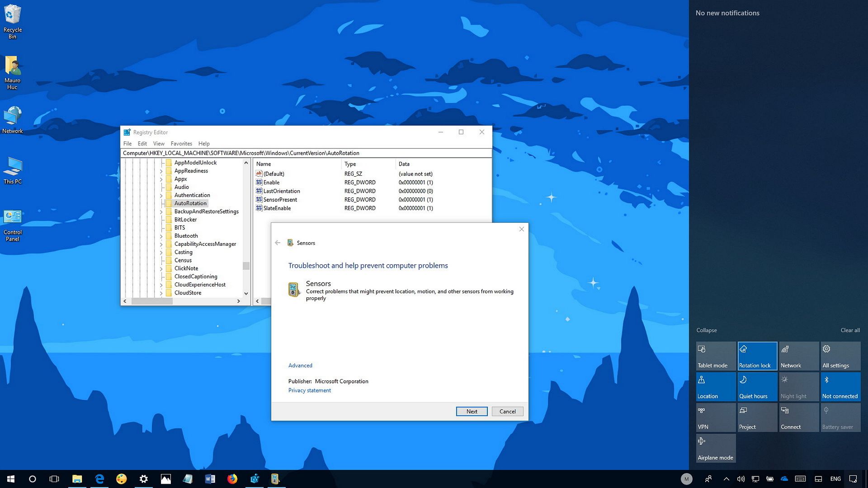Viewport: 868px width, 488px height.
Task: Click Next in the Sensors troubleshooter
Action: click(472, 411)
